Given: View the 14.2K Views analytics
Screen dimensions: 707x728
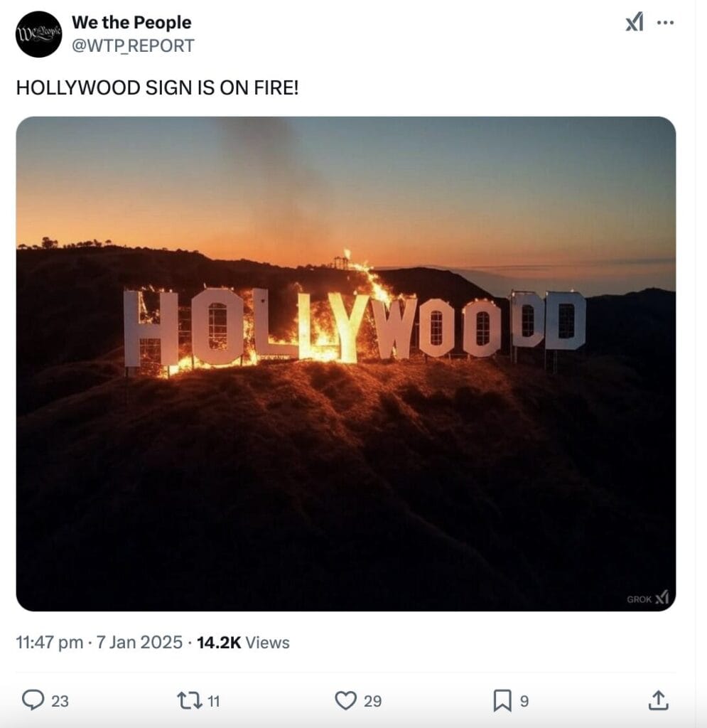Looking at the screenshot, I should tap(243, 643).
